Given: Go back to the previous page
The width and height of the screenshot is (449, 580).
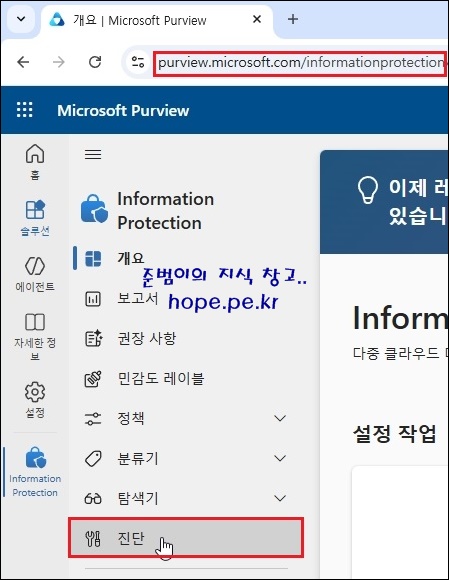Looking at the screenshot, I should tap(23, 62).
